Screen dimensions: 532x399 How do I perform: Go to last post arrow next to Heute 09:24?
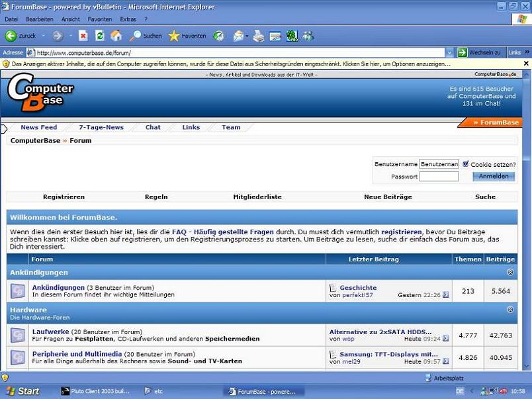[x=446, y=339]
